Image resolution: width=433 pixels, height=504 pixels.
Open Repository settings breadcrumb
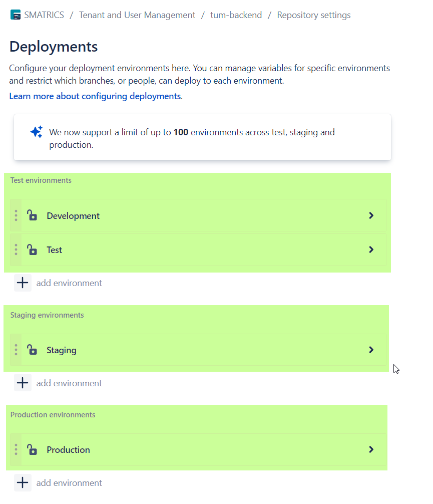[314, 15]
